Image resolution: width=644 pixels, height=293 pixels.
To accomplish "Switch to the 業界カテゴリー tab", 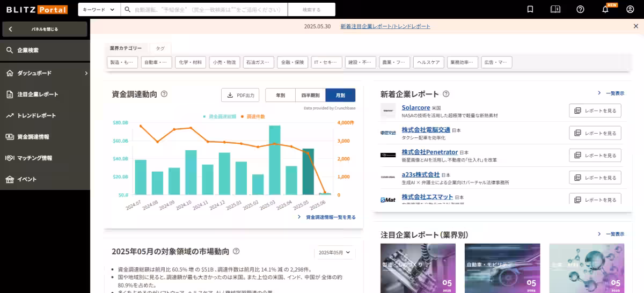I will [x=126, y=48].
